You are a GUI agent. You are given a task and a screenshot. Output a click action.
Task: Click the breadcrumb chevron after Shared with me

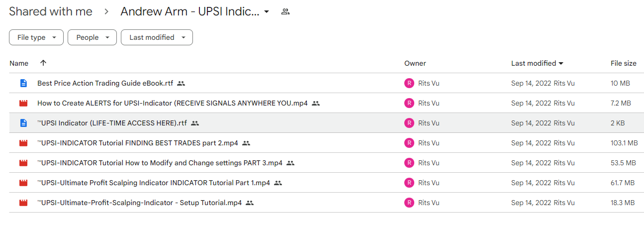(106, 12)
